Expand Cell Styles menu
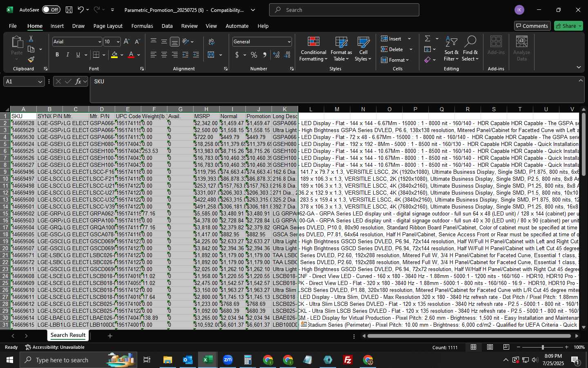 [x=363, y=49]
